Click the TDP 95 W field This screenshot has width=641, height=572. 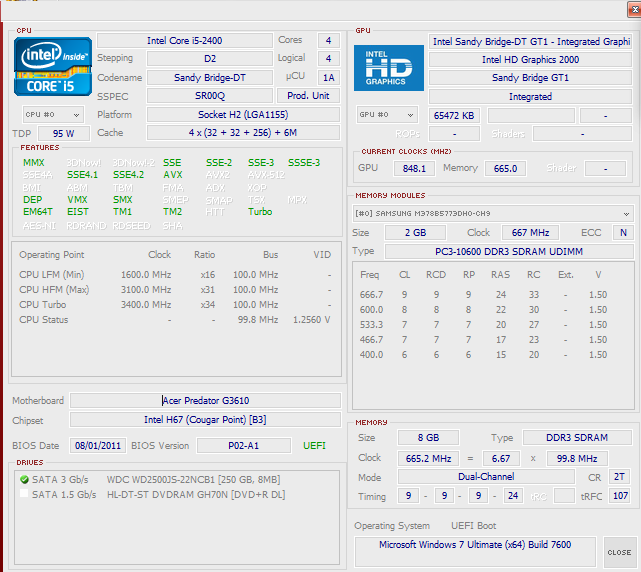tap(63, 133)
